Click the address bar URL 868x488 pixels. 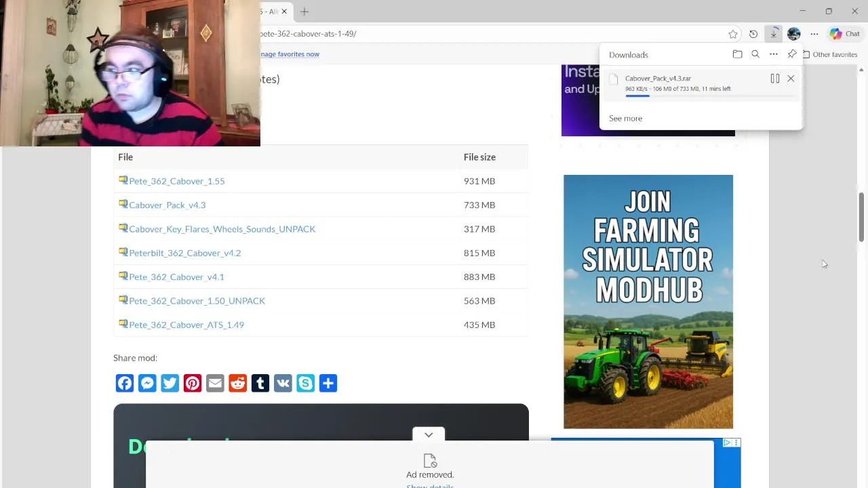309,34
